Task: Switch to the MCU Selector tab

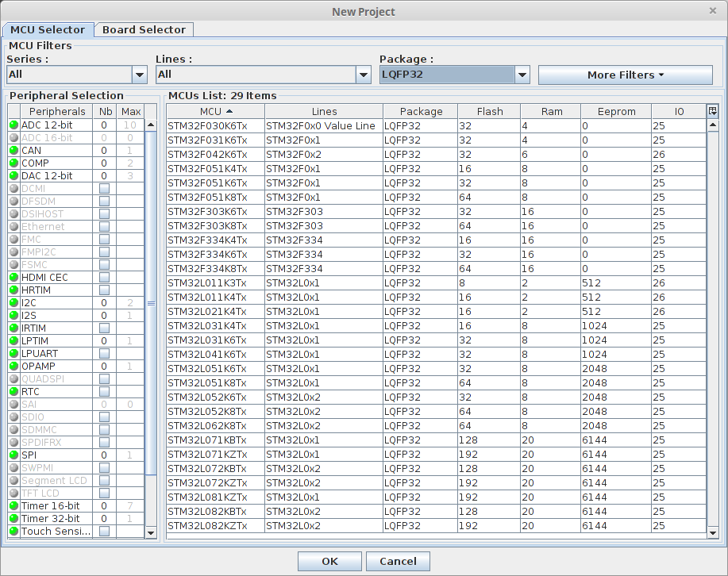Action: coord(48,29)
